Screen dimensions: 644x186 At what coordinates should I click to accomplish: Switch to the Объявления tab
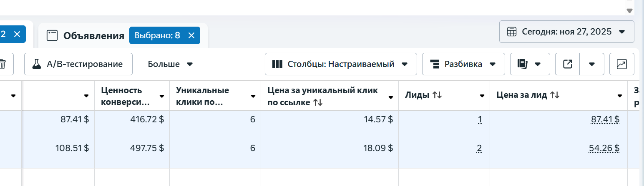(x=93, y=36)
